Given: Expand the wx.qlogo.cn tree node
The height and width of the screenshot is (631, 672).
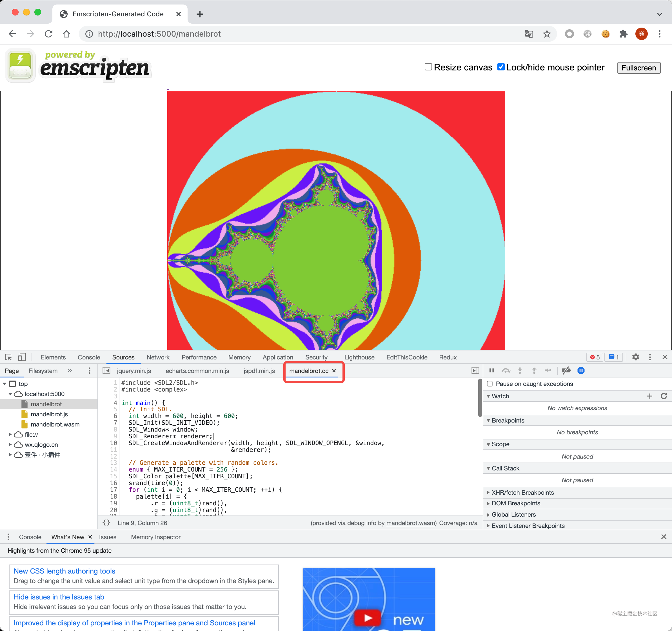Looking at the screenshot, I should [10, 445].
